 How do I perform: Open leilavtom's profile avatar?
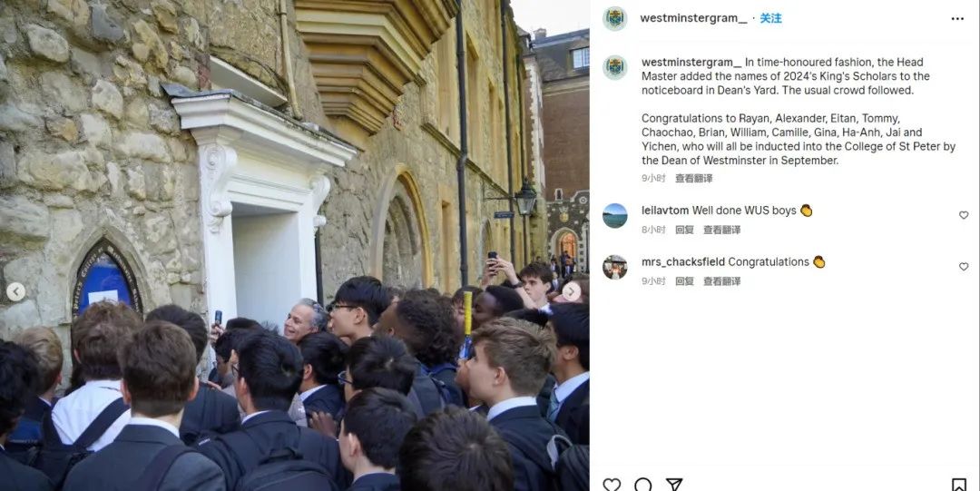[615, 216]
